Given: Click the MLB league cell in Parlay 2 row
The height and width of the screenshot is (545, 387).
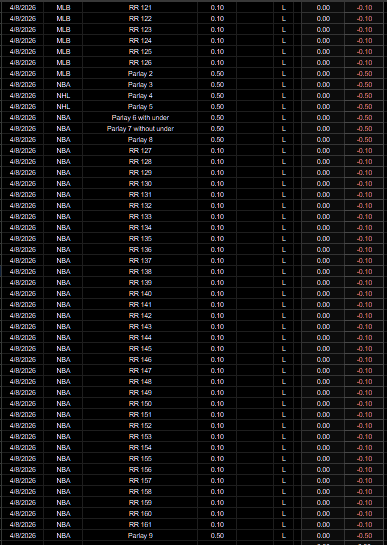Looking at the screenshot, I should tap(63, 74).
